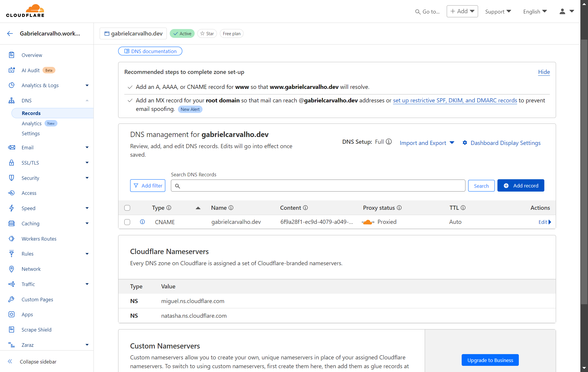The height and width of the screenshot is (372, 588).
Task: Open DNS Analytics sub-item
Action: coord(31,124)
